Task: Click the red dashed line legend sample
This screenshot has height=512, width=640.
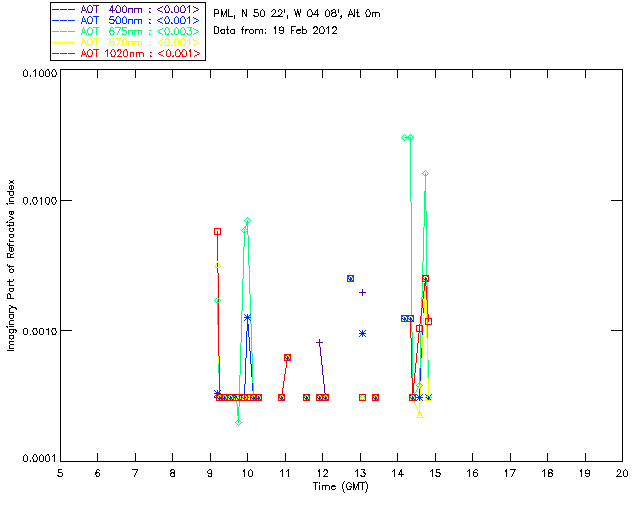Action: tap(64, 54)
